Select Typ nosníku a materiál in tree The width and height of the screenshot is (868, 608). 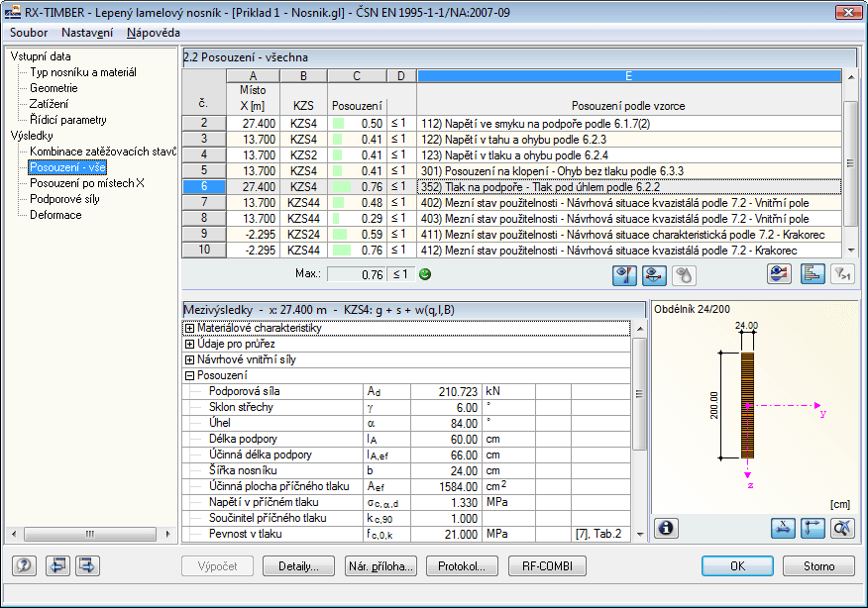click(x=83, y=72)
